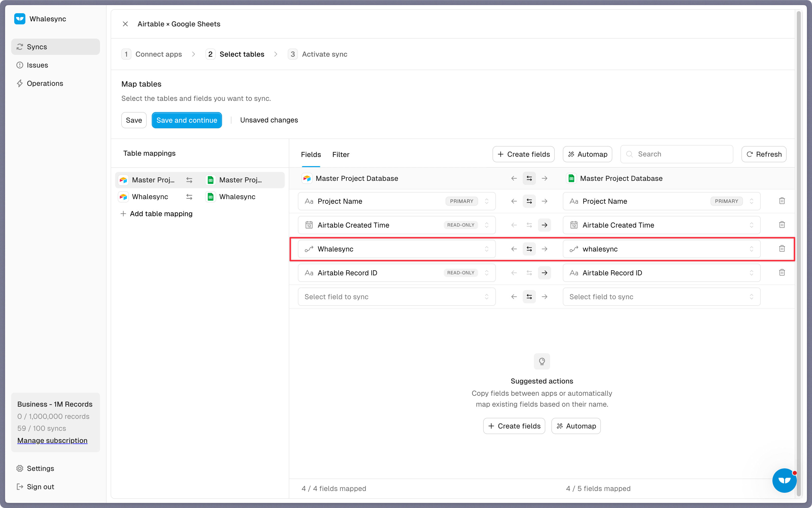
Task: Refresh the field list
Action: (764, 154)
